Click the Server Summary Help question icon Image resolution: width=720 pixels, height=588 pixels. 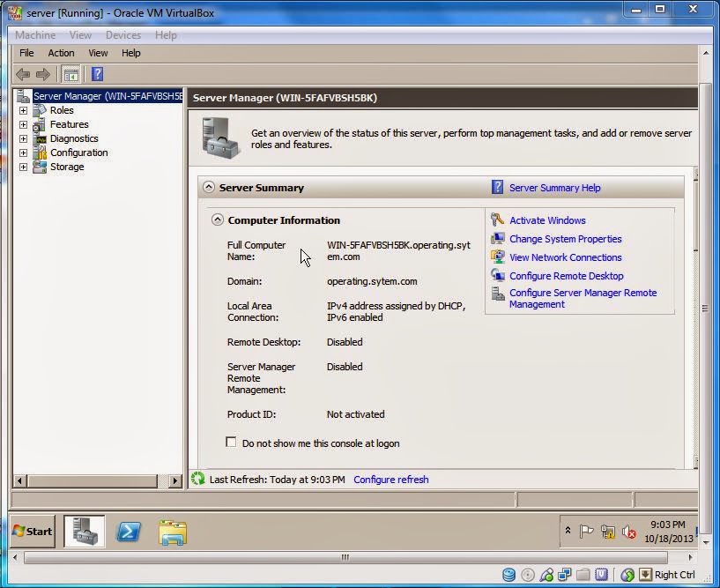[497, 188]
